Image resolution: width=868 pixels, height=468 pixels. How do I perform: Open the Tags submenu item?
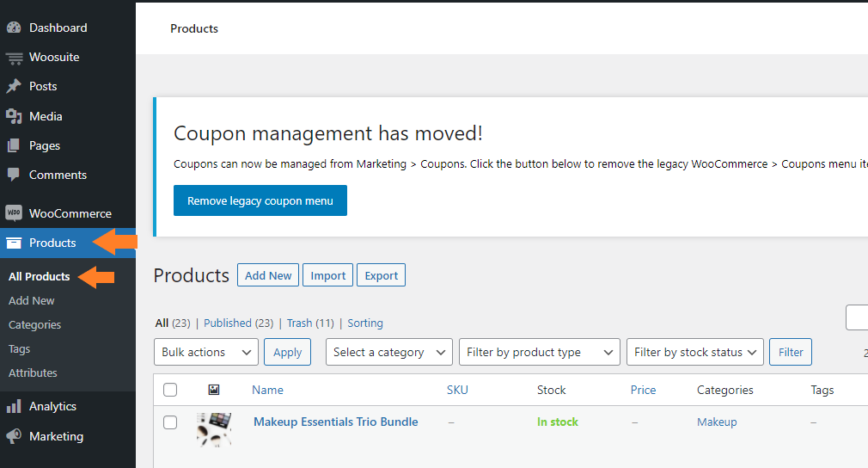(20, 349)
